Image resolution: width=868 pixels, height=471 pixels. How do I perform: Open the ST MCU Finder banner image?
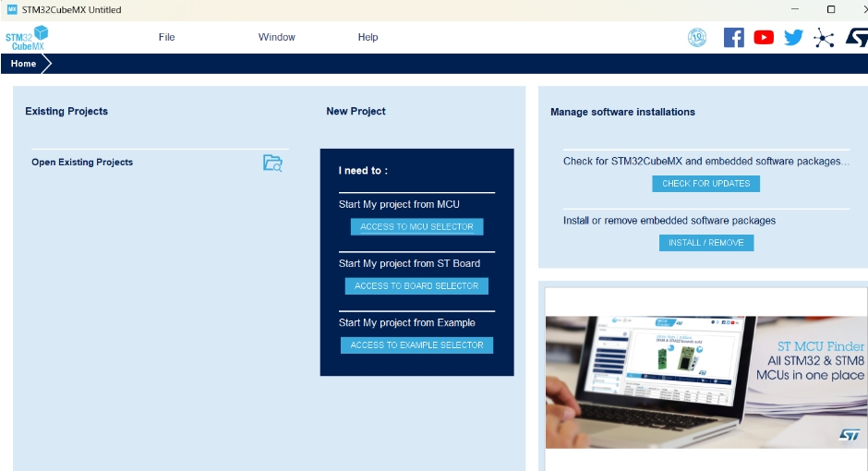coord(706,382)
